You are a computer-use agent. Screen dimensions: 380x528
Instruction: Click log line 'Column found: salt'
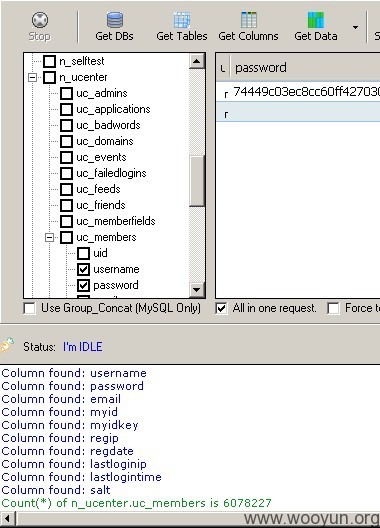coord(56,490)
